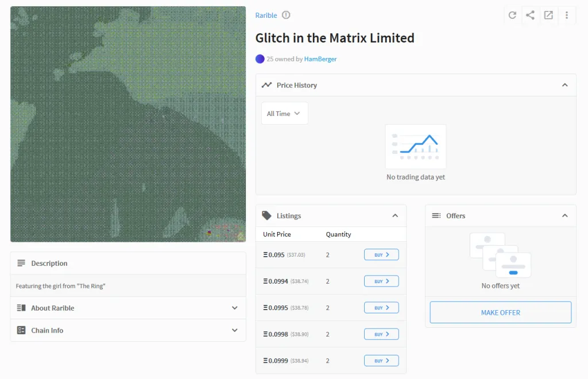Click the 'No offers yet' text
Screen dimensions: 588x379
(501, 285)
